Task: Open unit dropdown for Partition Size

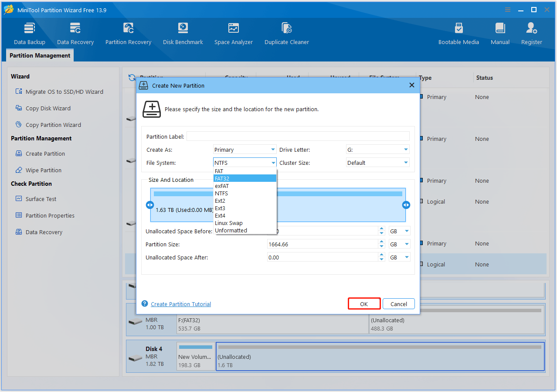Action: pyautogui.click(x=400, y=244)
